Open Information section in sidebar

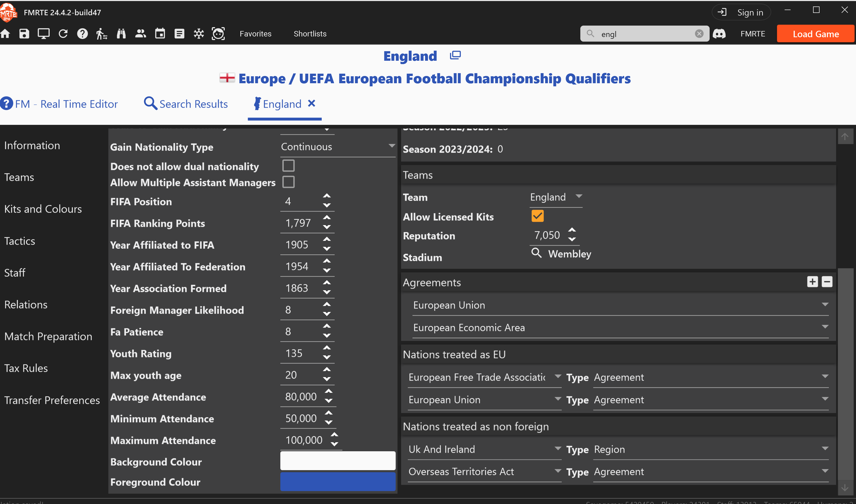pyautogui.click(x=32, y=145)
